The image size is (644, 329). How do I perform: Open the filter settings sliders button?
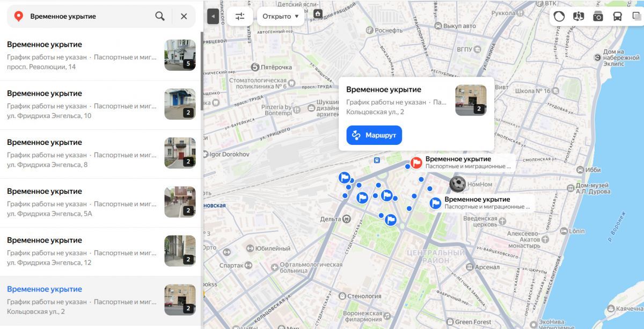click(x=240, y=16)
